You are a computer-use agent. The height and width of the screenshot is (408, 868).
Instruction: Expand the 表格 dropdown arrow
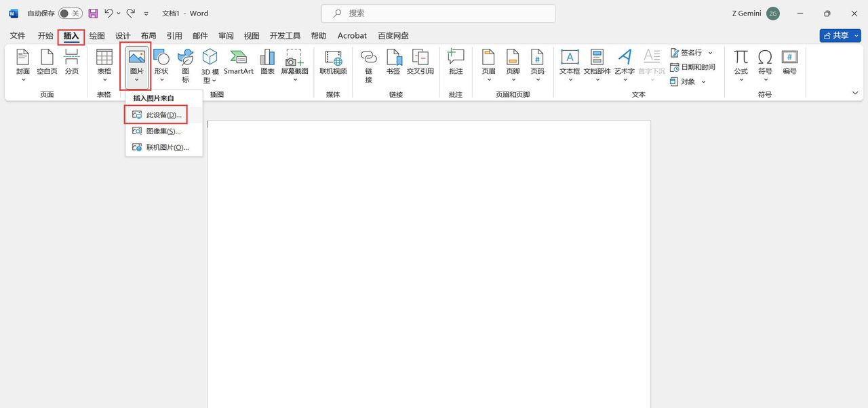(x=104, y=79)
